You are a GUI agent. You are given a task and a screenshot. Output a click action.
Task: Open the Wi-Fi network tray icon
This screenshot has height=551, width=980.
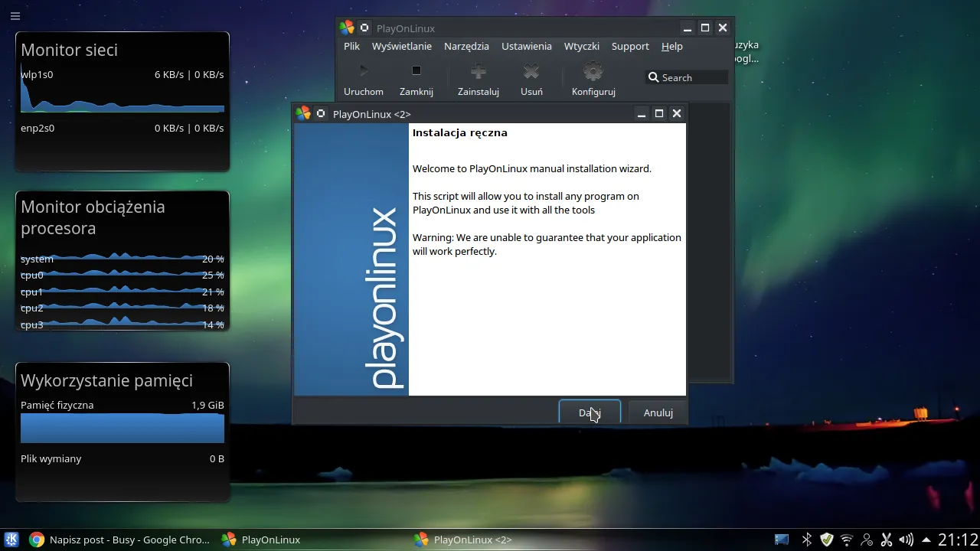click(847, 540)
